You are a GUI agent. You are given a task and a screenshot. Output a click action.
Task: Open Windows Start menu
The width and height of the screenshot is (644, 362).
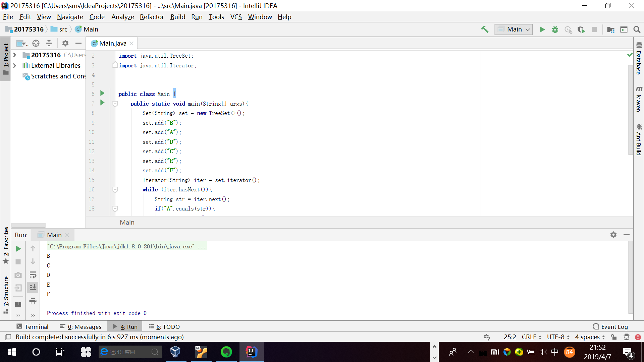coord(12,352)
